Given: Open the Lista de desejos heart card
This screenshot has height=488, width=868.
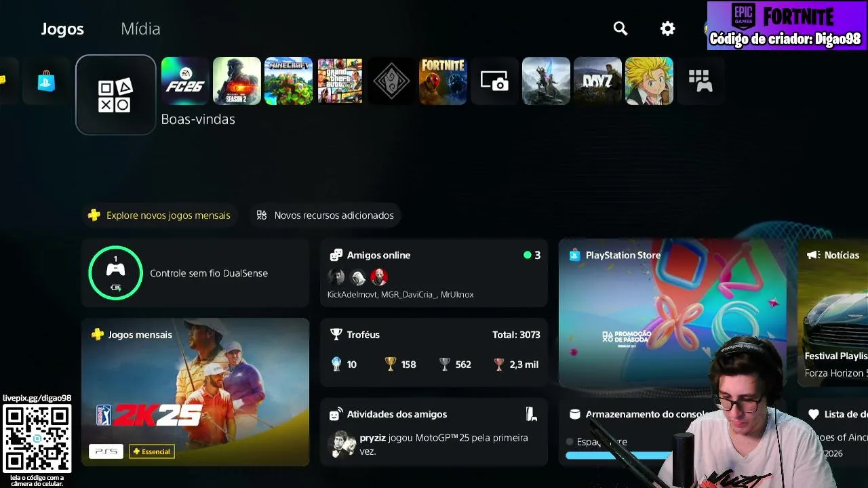Looking at the screenshot, I should coord(833,432).
